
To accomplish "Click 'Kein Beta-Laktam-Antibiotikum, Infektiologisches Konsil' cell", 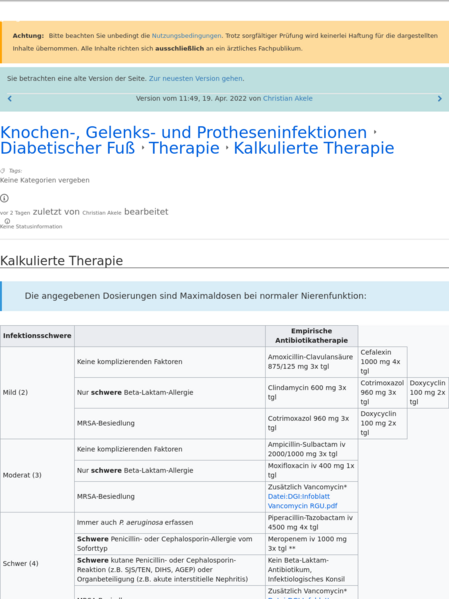I will (x=311, y=570).
